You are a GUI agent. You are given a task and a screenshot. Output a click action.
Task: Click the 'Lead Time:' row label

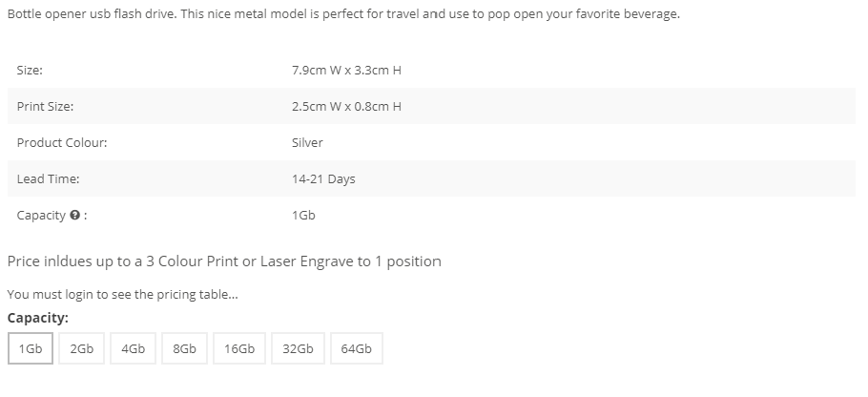point(48,178)
